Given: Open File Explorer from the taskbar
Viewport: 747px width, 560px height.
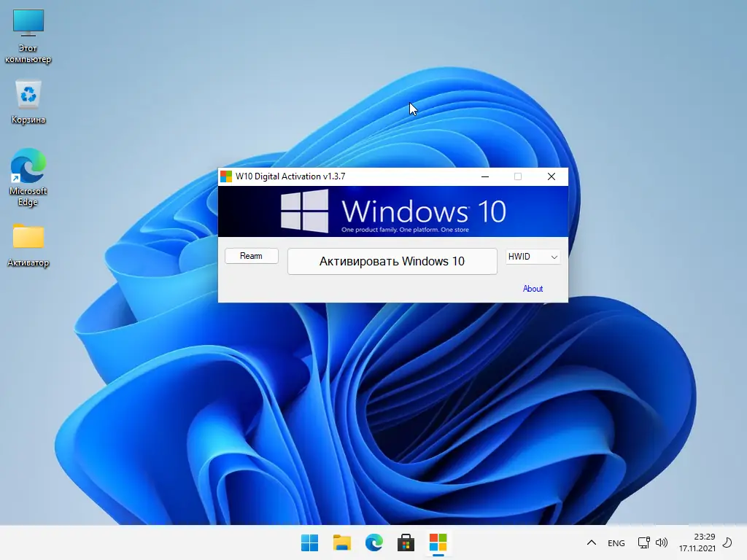Looking at the screenshot, I should (x=341, y=542).
